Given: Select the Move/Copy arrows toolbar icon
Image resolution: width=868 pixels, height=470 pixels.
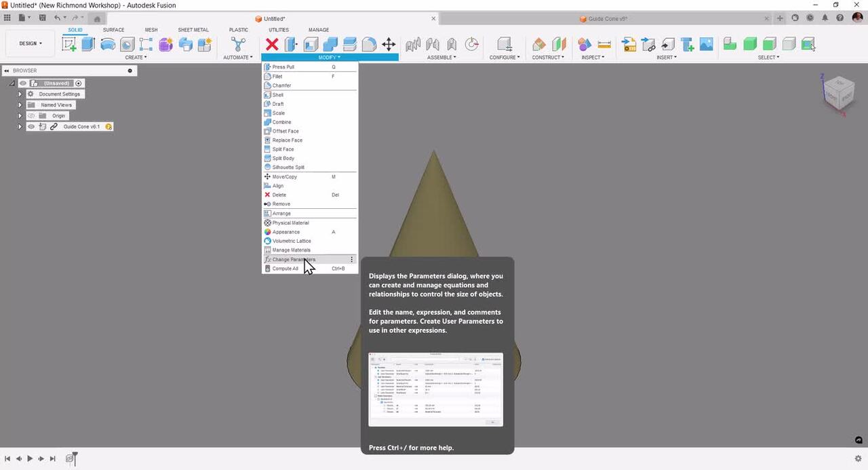Looking at the screenshot, I should [x=389, y=45].
